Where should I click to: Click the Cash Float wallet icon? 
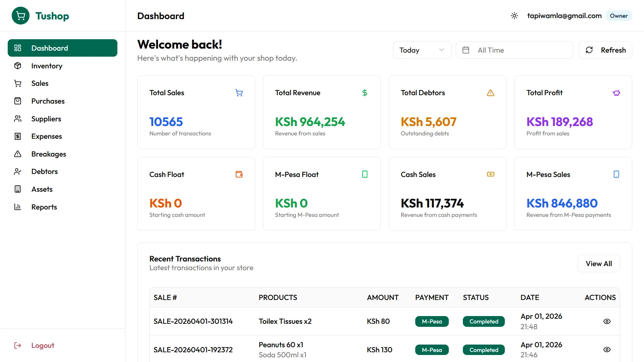tap(239, 174)
